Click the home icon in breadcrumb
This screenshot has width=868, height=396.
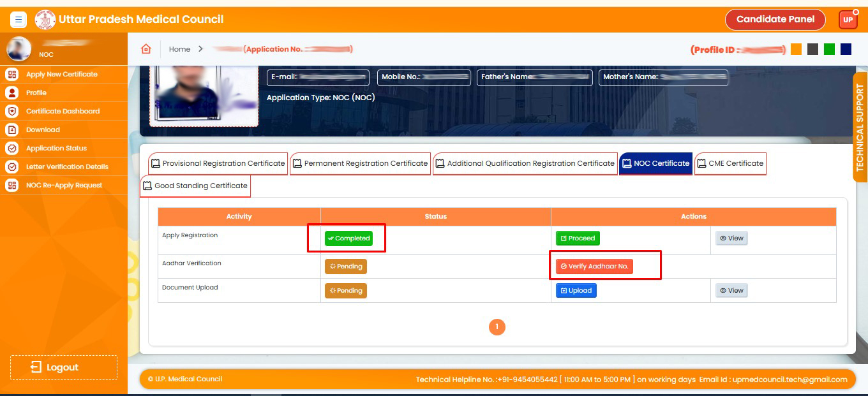pos(146,49)
